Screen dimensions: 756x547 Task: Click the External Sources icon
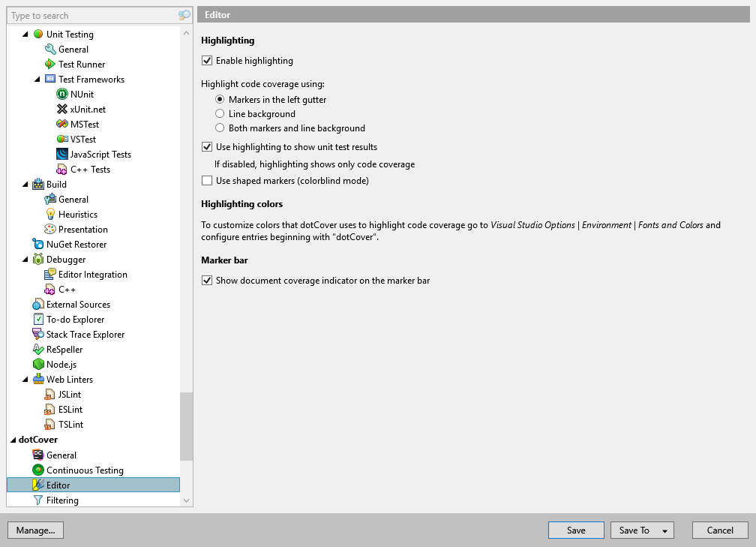point(38,305)
